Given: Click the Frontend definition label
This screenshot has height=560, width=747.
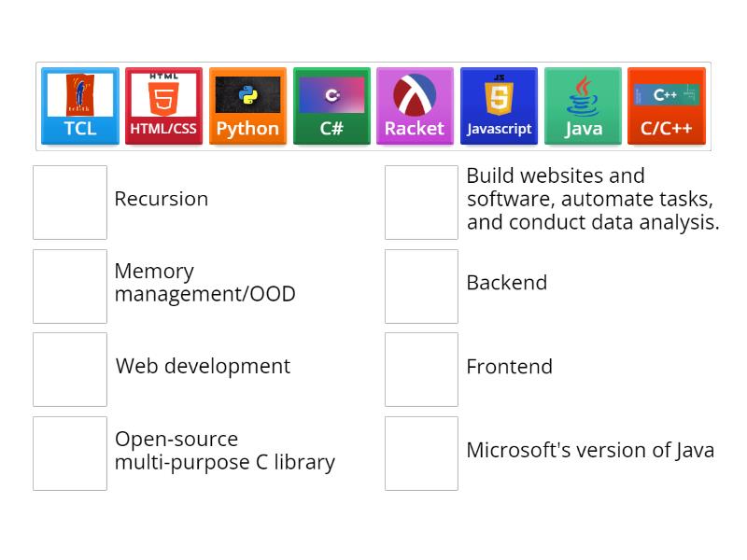Looking at the screenshot, I should pyautogui.click(x=509, y=367).
